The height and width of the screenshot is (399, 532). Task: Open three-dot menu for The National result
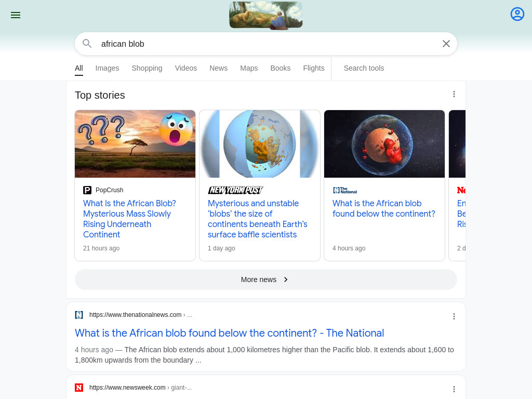(454, 316)
